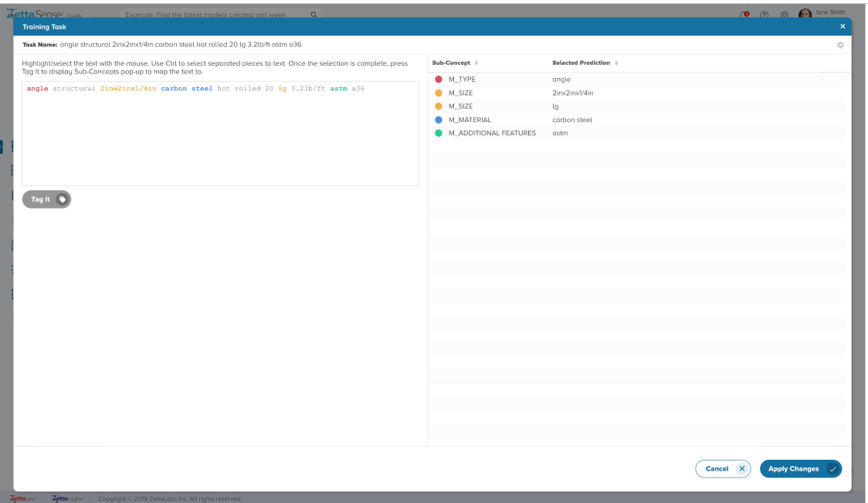This screenshot has width=868, height=503.
Task: Click the blue M_MATERIAL color dot
Action: point(439,120)
